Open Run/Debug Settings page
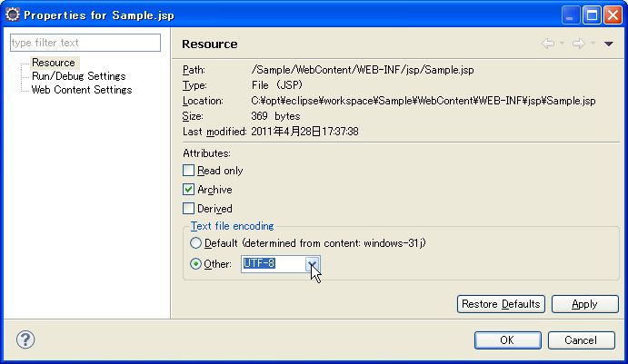The image size is (628, 364). pyautogui.click(x=78, y=76)
